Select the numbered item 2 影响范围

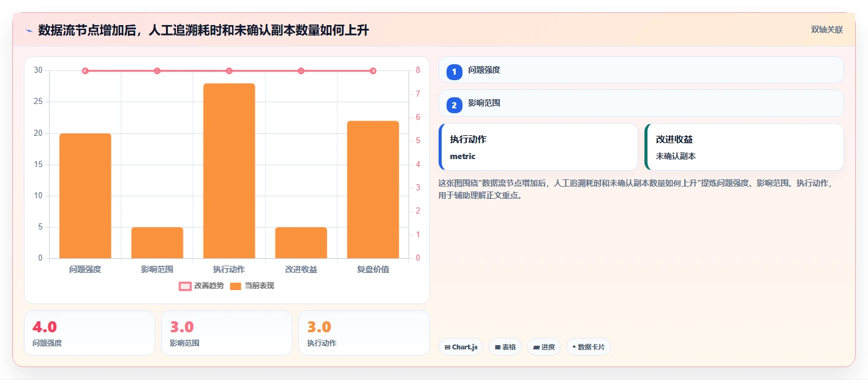coord(641,103)
